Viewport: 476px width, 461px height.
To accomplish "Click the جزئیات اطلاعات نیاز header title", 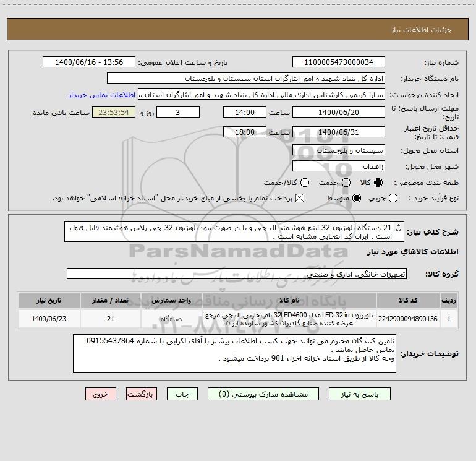I will coord(422,30).
